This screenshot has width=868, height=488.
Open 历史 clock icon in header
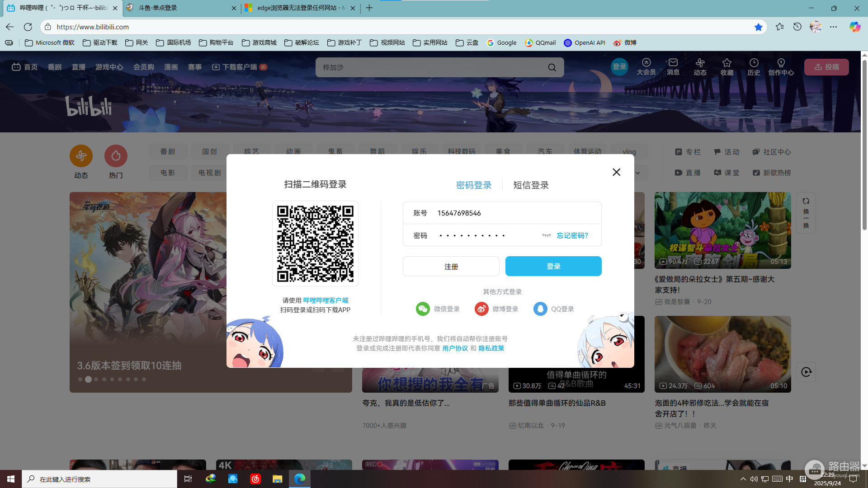point(754,67)
